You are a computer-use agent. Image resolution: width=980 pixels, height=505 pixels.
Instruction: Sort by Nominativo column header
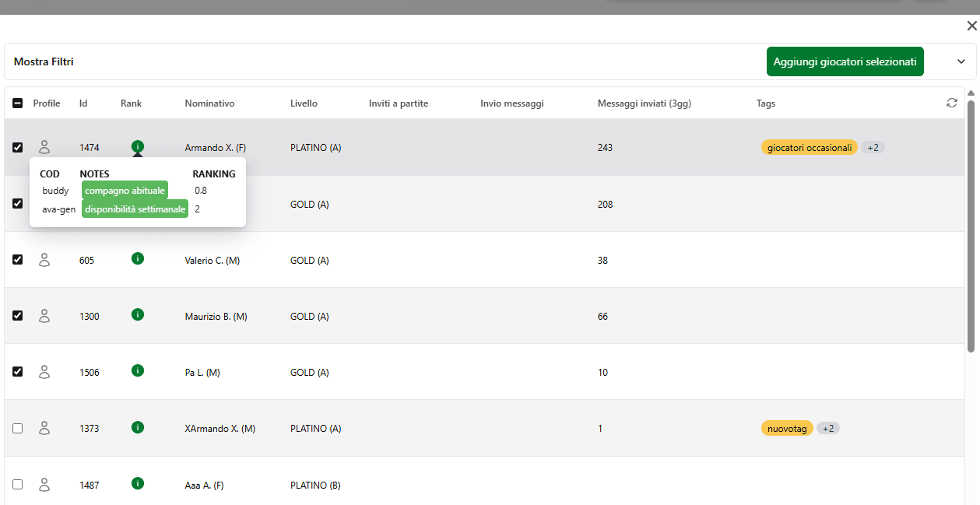click(x=209, y=103)
